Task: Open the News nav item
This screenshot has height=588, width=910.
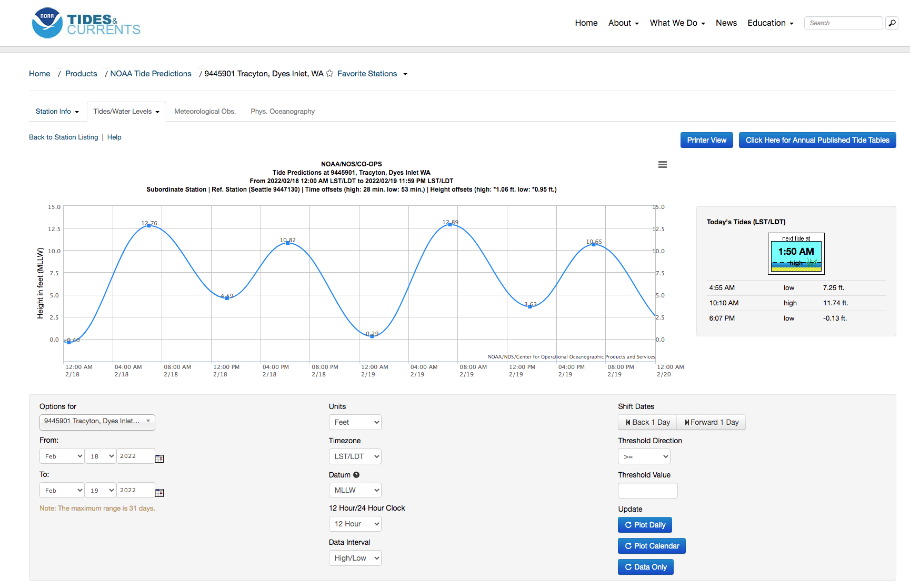Action: (x=726, y=23)
